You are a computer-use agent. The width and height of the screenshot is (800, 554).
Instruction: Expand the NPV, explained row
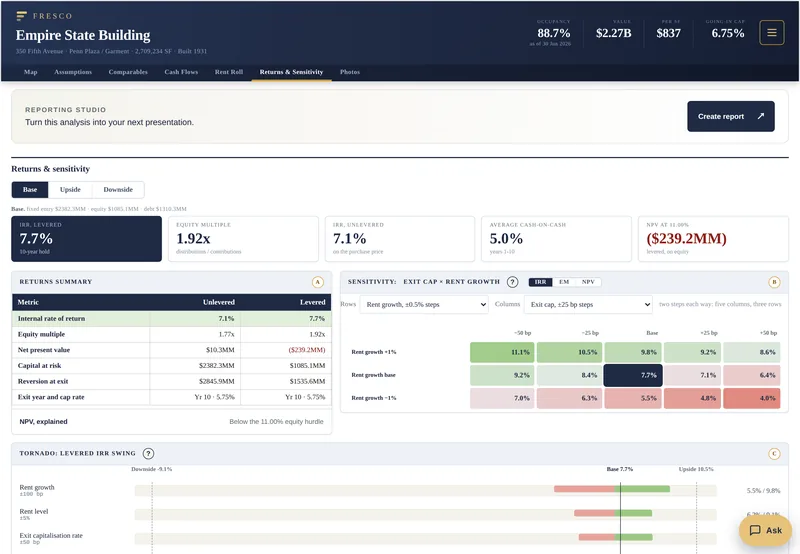[x=171, y=421]
